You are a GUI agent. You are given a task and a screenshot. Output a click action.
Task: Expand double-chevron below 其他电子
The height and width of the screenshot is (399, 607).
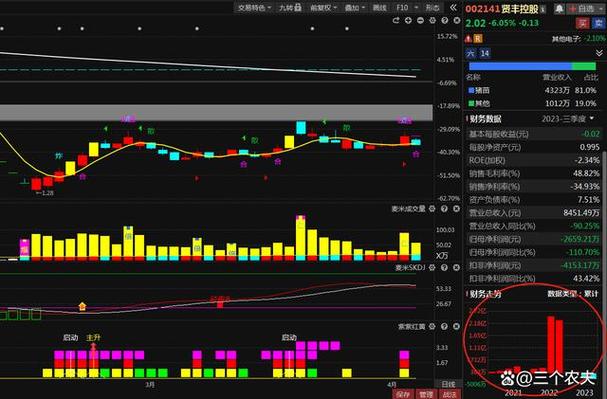point(599,53)
